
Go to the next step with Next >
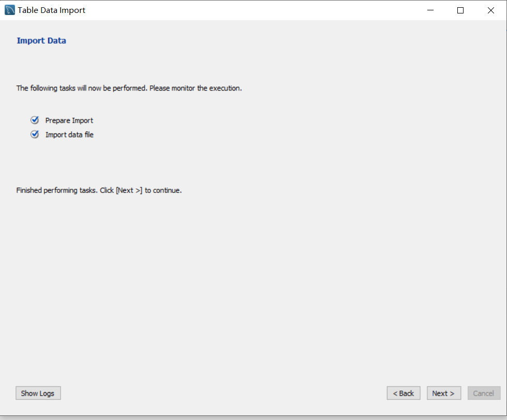pos(443,393)
